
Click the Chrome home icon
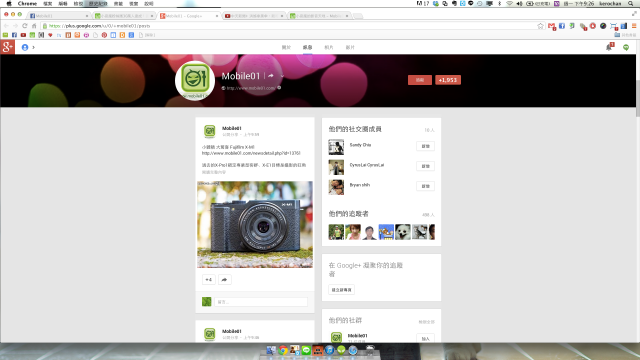pos(34,26)
